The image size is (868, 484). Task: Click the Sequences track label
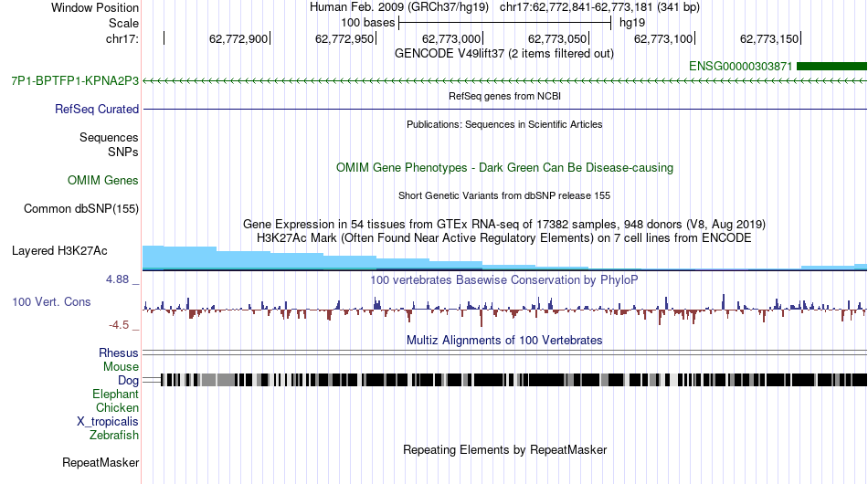click(109, 137)
